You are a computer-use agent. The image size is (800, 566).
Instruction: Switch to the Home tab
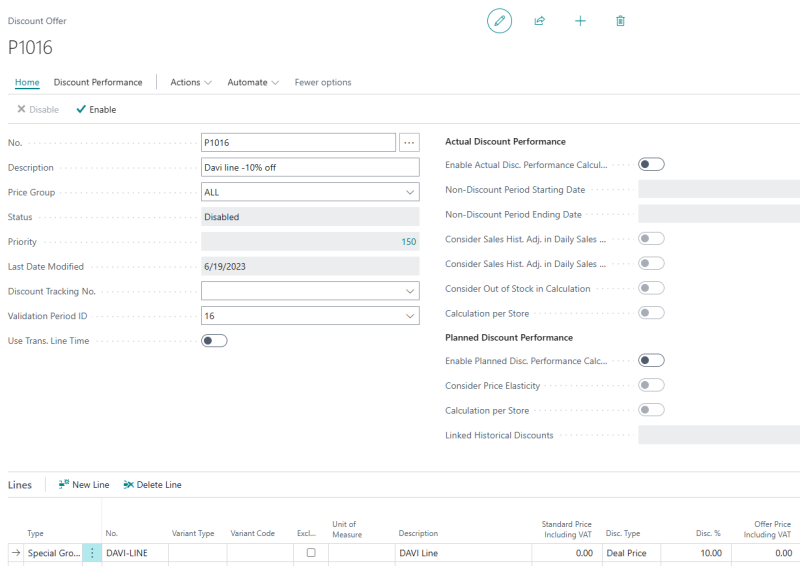(27, 82)
